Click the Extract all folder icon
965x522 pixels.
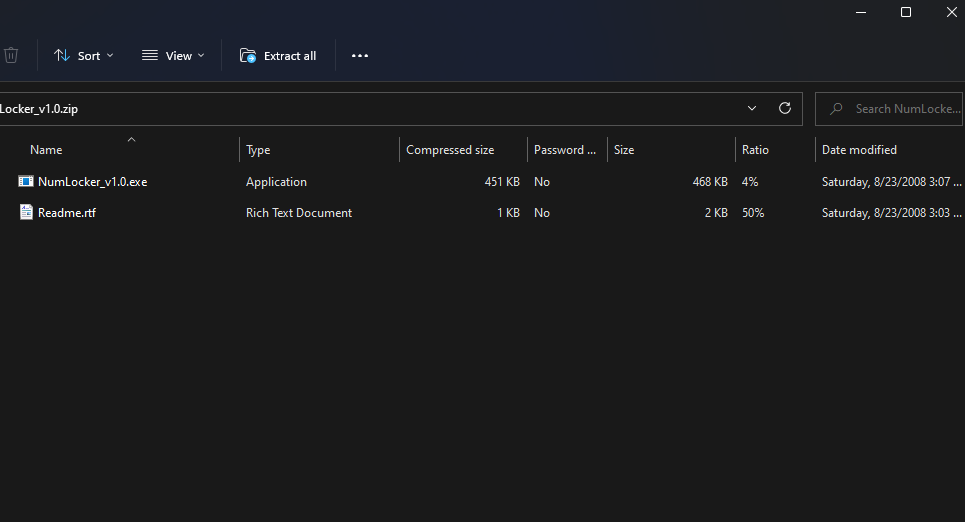[x=248, y=56]
